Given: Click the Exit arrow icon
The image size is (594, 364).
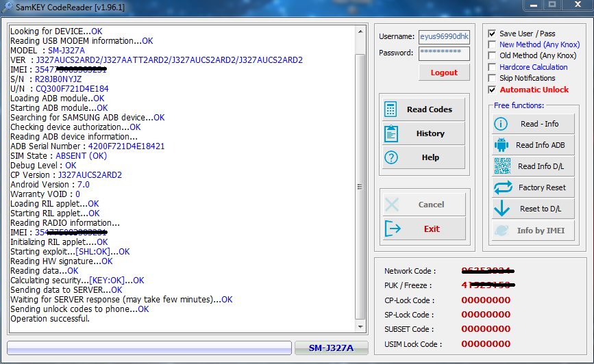Looking at the screenshot, I should 393,229.
